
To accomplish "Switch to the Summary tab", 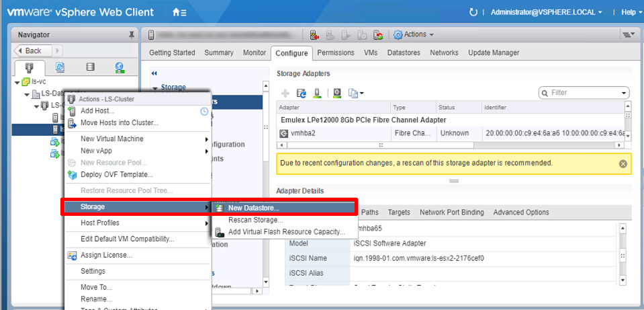I will tap(219, 52).
